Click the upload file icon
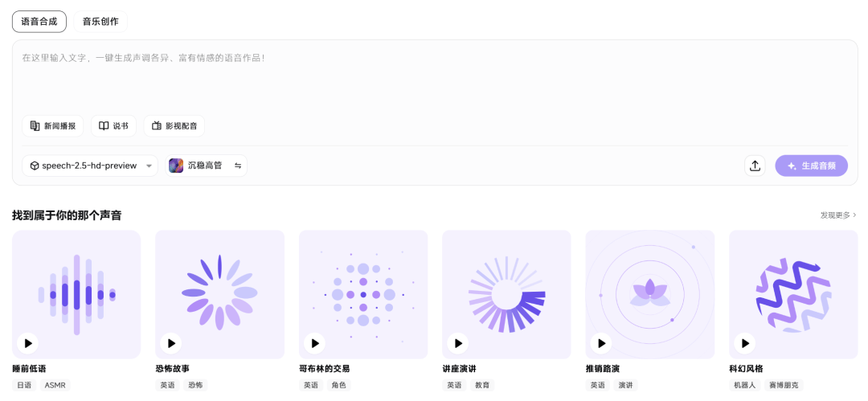Image resolution: width=868 pixels, height=401 pixels. point(755,166)
